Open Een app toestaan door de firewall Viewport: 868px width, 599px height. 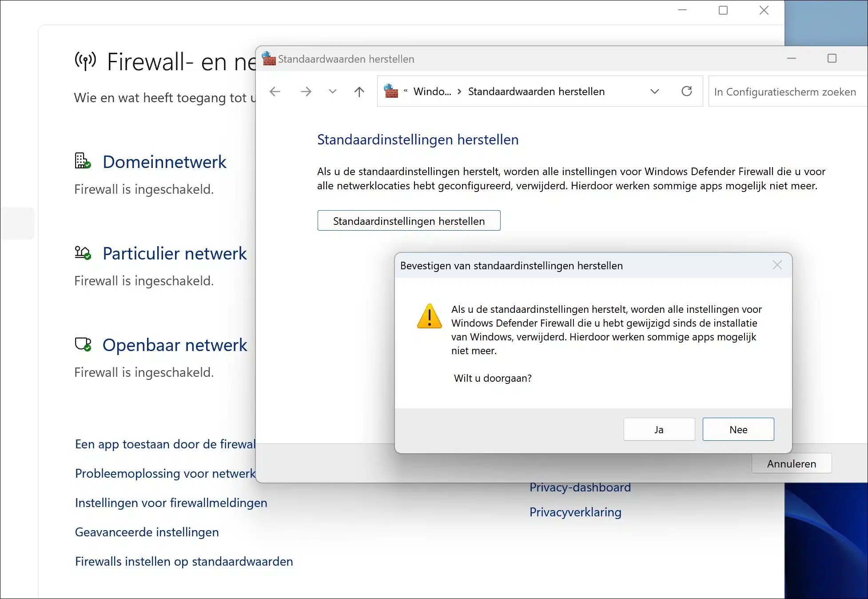[165, 444]
